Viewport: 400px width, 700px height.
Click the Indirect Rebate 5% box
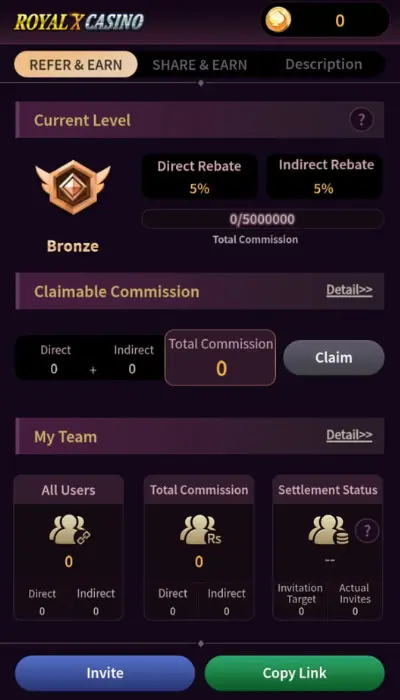click(x=325, y=177)
